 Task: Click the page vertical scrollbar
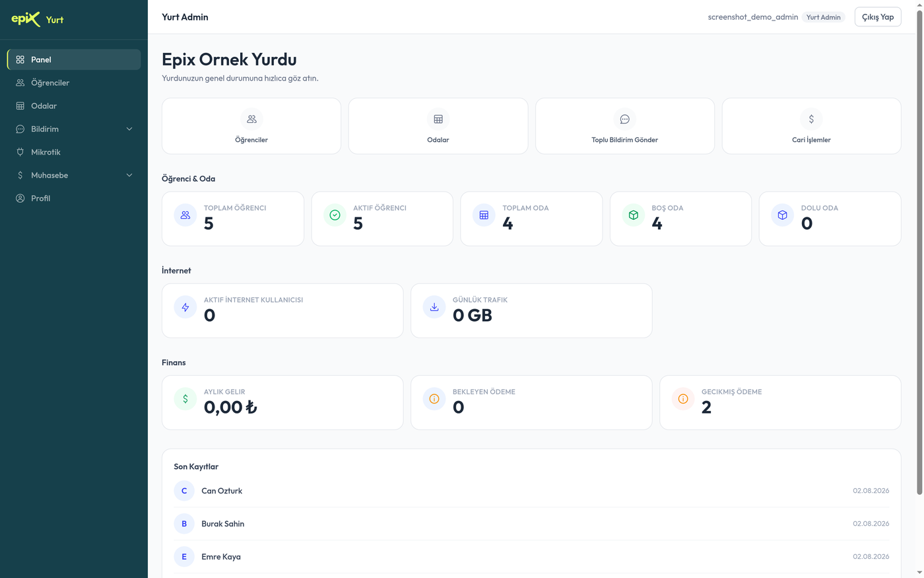pyautogui.click(x=919, y=251)
